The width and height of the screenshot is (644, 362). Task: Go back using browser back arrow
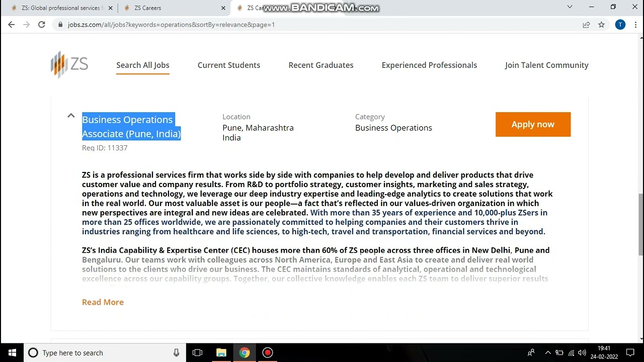pos(11,24)
